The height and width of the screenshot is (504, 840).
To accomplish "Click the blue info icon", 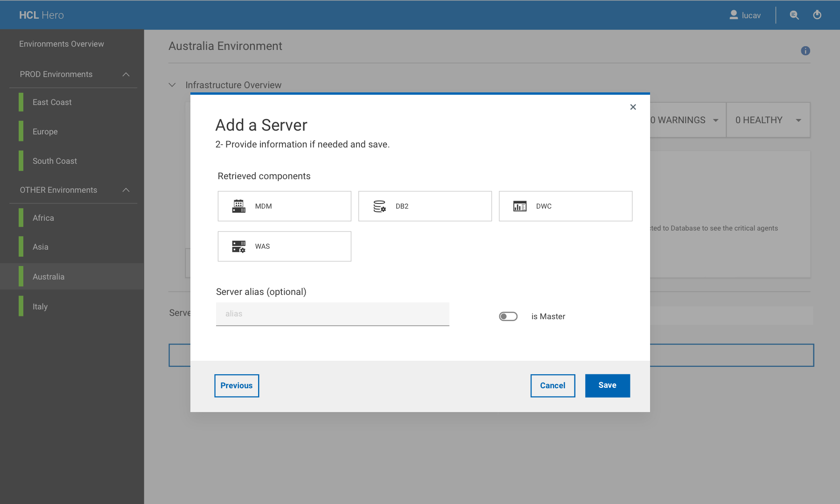I will click(805, 51).
